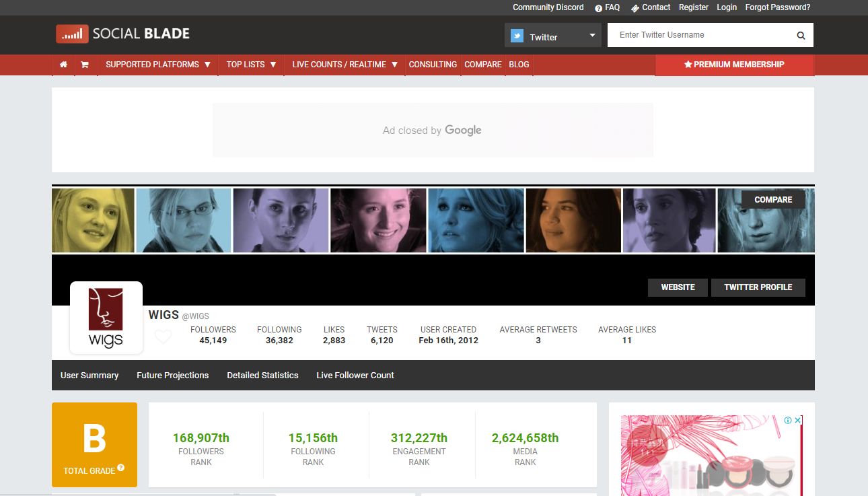The width and height of the screenshot is (868, 496).
Task: Click the ad info icon
Action: point(788,421)
